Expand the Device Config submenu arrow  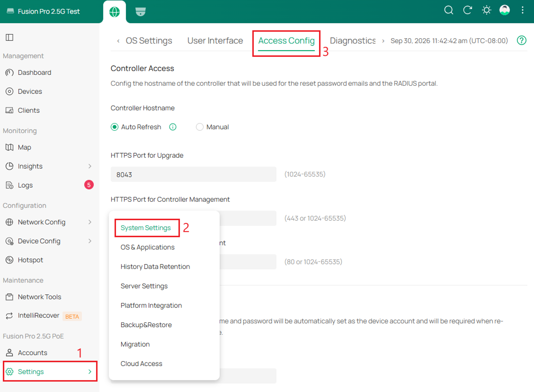[90, 241]
